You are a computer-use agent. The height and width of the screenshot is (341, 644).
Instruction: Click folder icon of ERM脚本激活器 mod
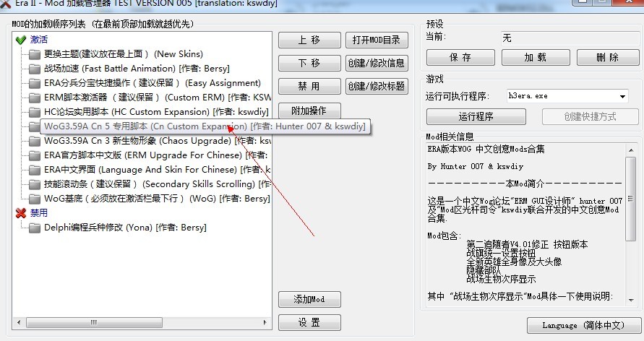tap(35, 98)
